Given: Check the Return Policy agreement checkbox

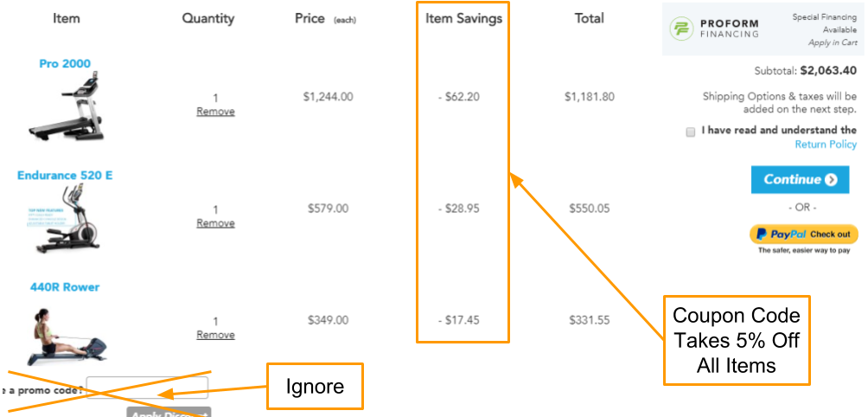Looking at the screenshot, I should (690, 132).
